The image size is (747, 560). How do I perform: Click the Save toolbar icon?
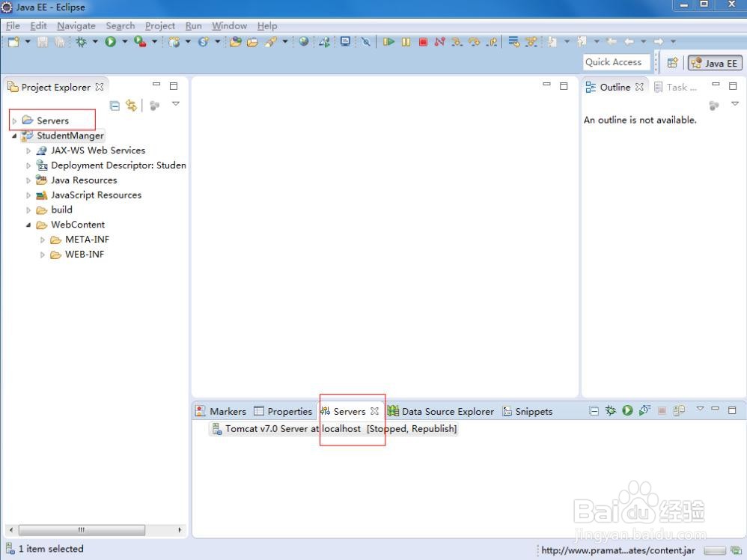click(x=43, y=42)
